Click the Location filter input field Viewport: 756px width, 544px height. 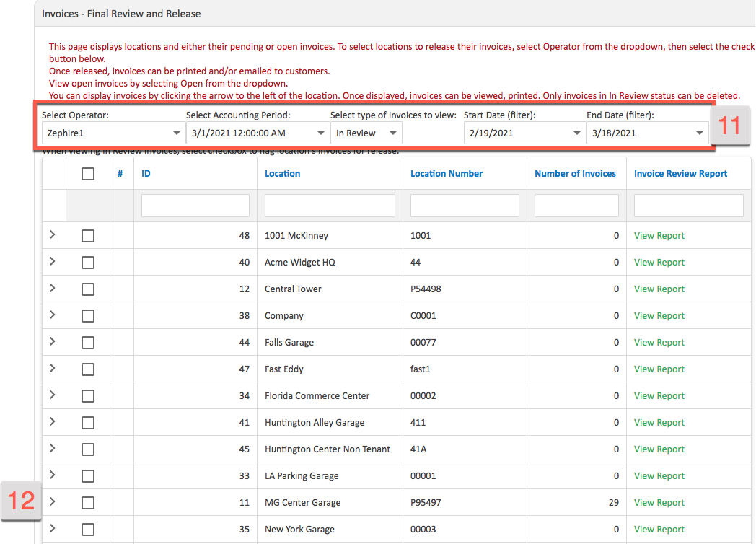(x=329, y=205)
